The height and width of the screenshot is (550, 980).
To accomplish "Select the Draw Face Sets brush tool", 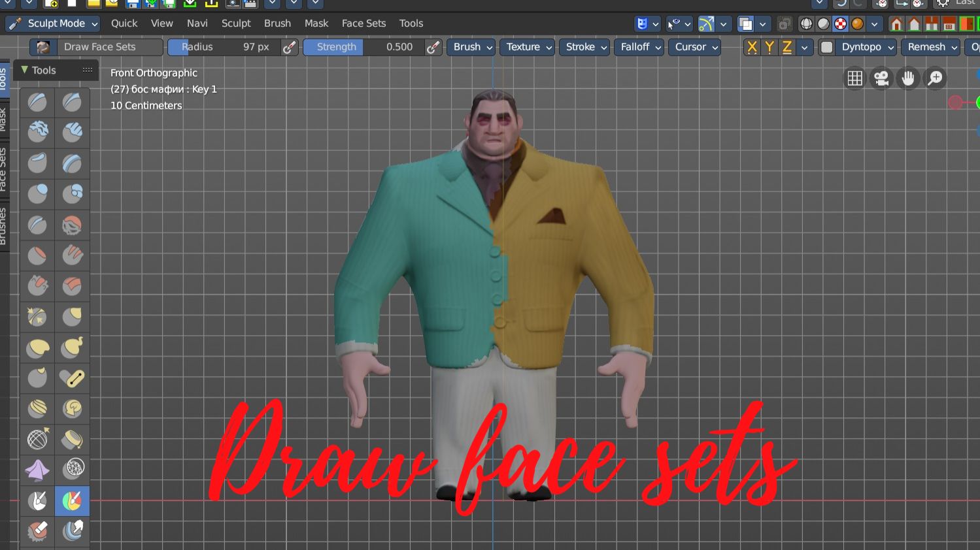I will [x=72, y=501].
